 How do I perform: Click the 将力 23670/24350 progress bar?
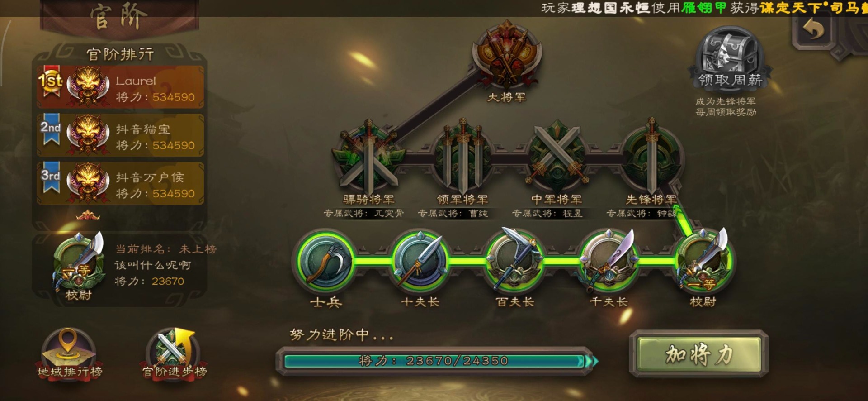click(437, 361)
